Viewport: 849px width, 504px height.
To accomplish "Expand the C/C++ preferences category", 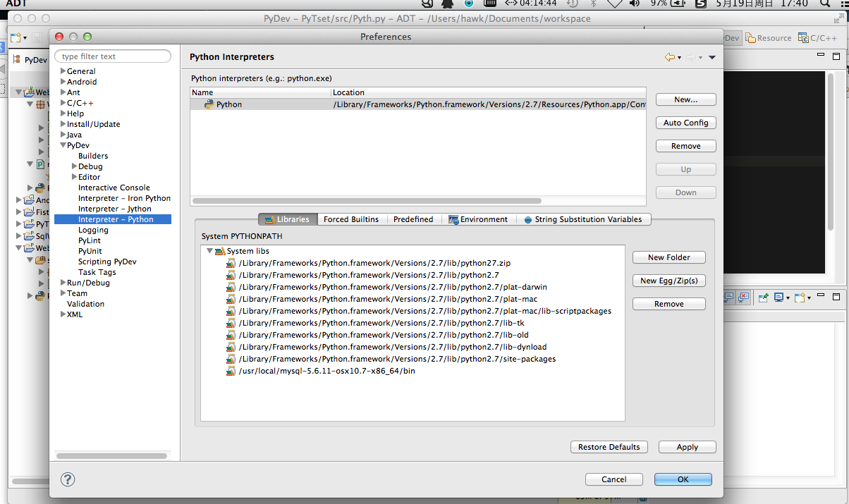I will point(63,103).
